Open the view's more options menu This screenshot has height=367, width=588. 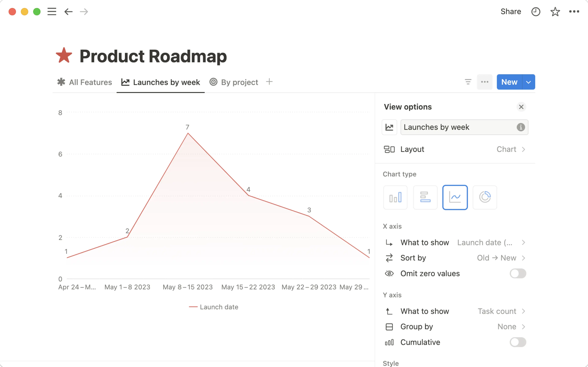(x=485, y=82)
